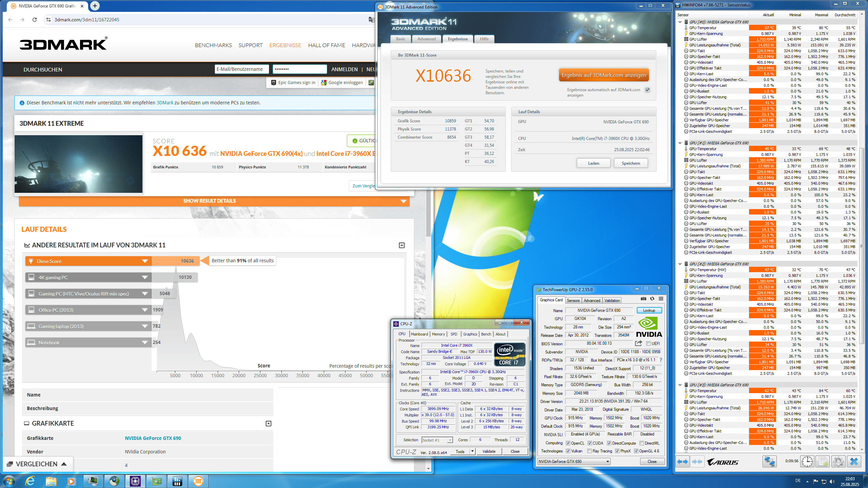Viewport: 868px width, 488px height.
Task: Click the Lookup button in GPU-Z
Action: [649, 310]
